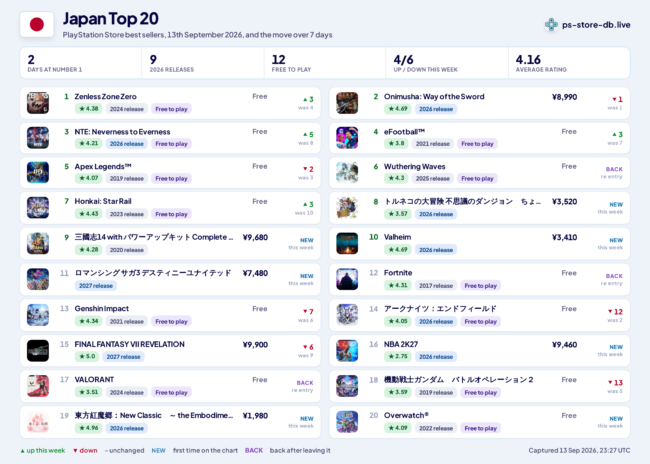Image resolution: width=650 pixels, height=464 pixels.
Task: Click the 4.96 rating badge on 東方紅魔郷
Action: [x=89, y=428]
